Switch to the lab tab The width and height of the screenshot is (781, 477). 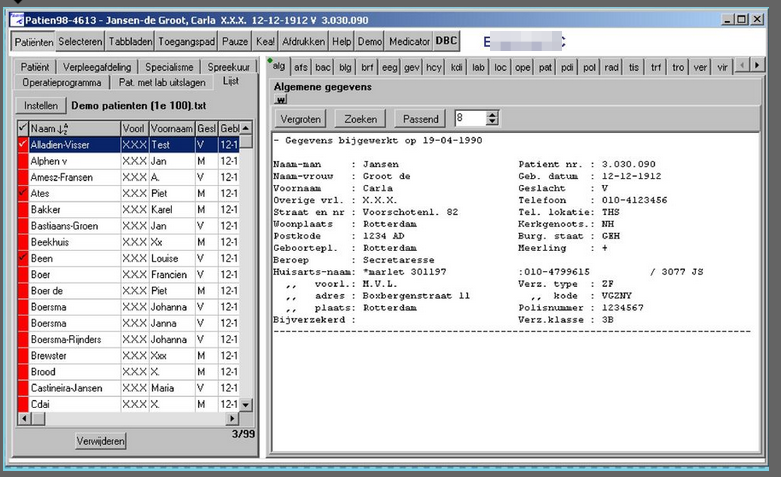coord(479,67)
